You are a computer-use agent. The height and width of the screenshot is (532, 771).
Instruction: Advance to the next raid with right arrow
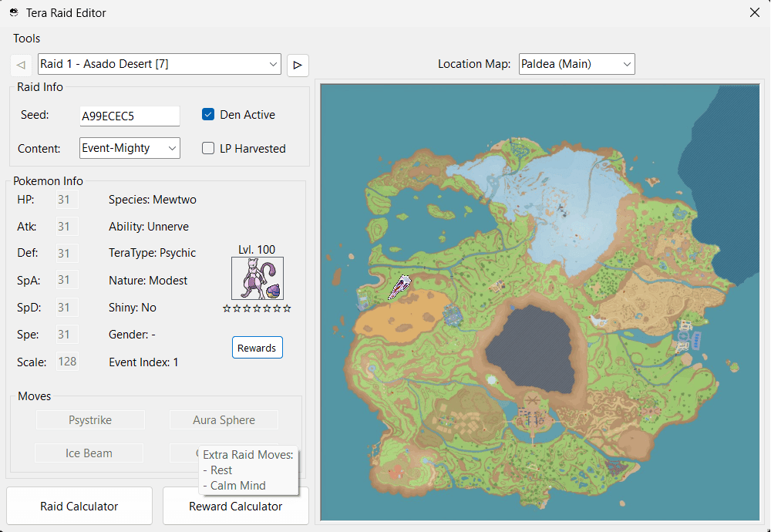(298, 65)
